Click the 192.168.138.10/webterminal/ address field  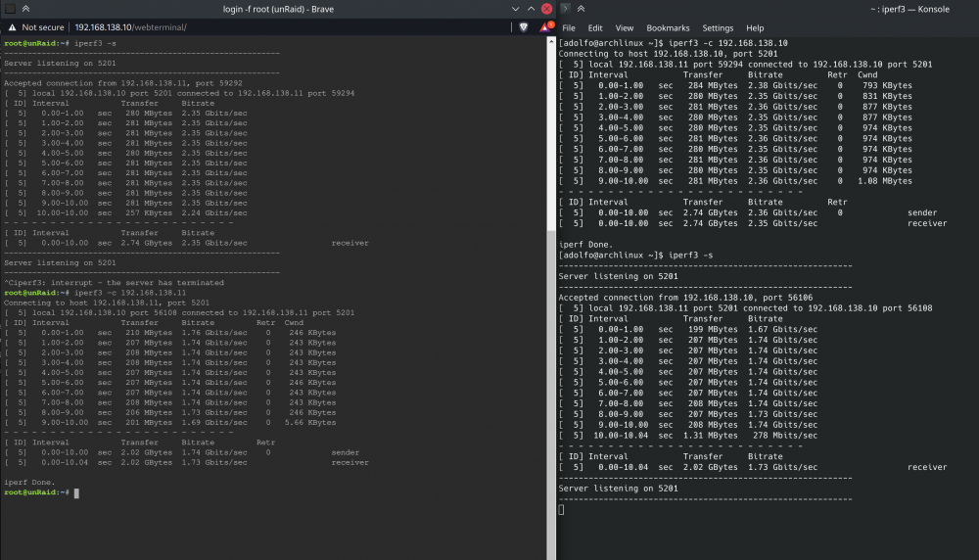coord(130,27)
